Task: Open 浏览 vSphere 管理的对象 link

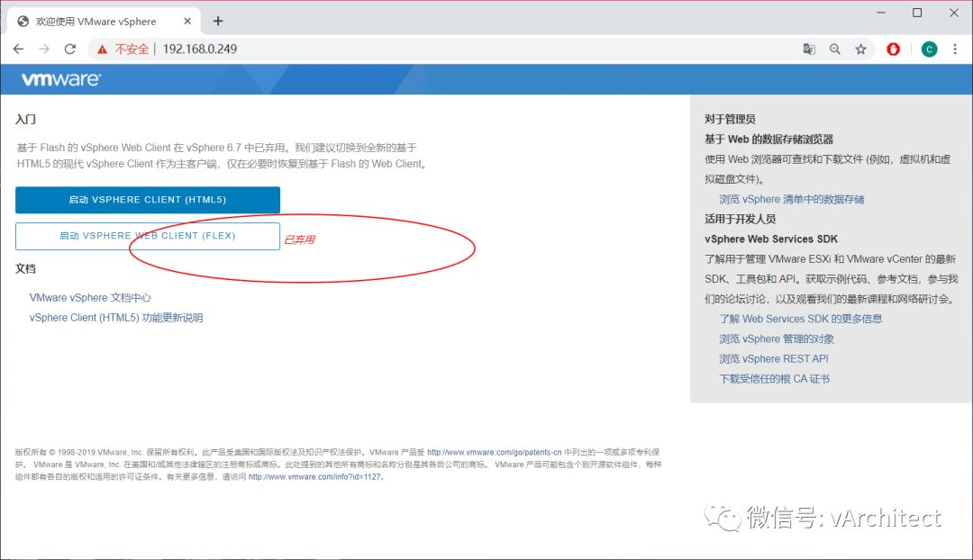Action: click(777, 339)
